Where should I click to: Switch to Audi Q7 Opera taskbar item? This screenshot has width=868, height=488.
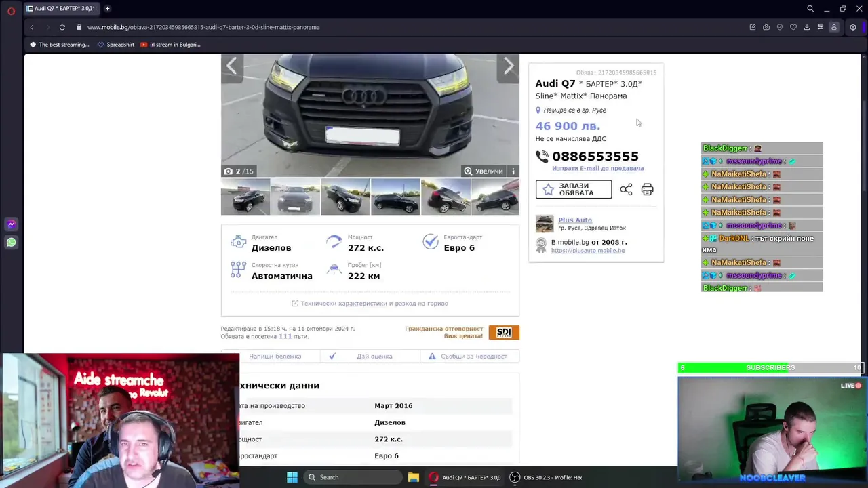click(x=465, y=477)
